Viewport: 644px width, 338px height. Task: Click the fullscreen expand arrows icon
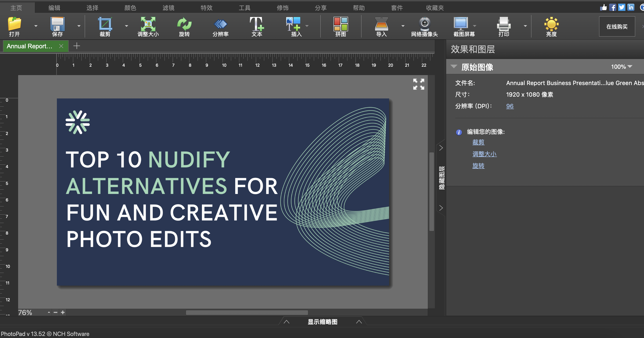pyautogui.click(x=419, y=84)
